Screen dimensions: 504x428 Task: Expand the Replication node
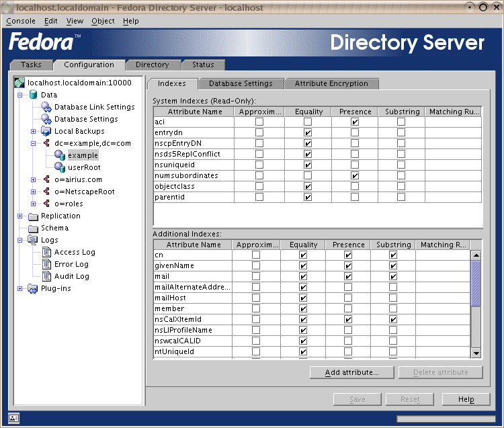click(20, 216)
